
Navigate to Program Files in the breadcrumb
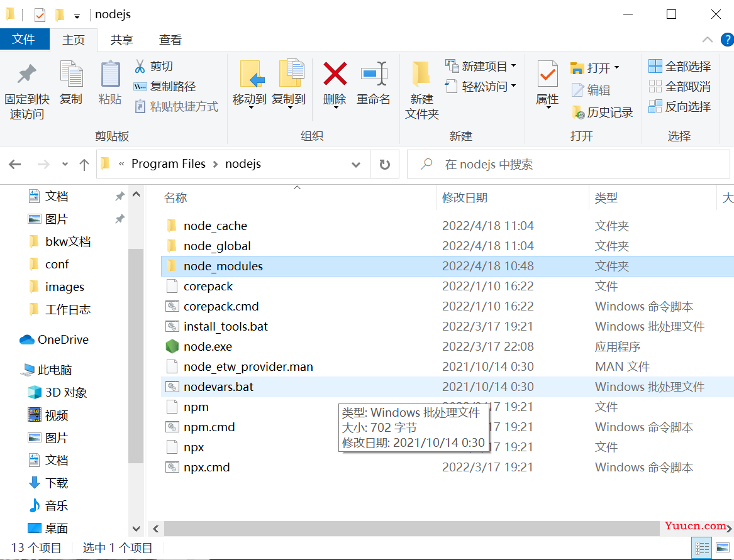pyautogui.click(x=169, y=164)
